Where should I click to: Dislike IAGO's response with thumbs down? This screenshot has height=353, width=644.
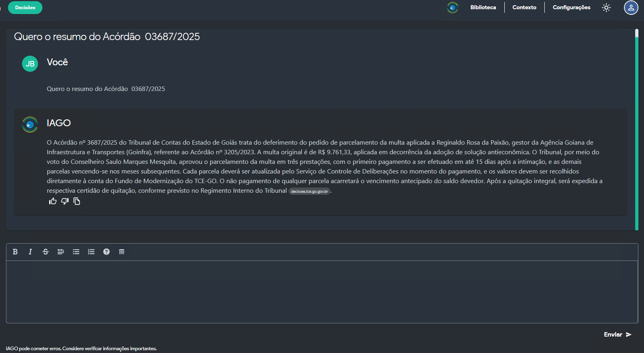(x=65, y=201)
